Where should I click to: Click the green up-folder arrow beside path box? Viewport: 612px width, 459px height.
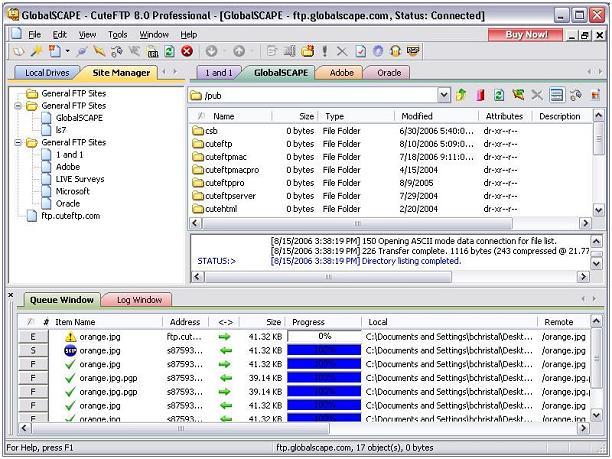(461, 95)
